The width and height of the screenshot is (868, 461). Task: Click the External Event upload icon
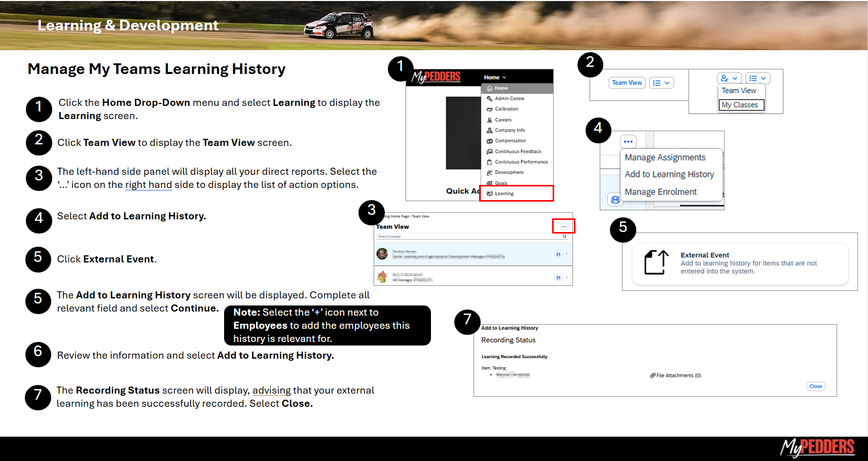(x=656, y=262)
